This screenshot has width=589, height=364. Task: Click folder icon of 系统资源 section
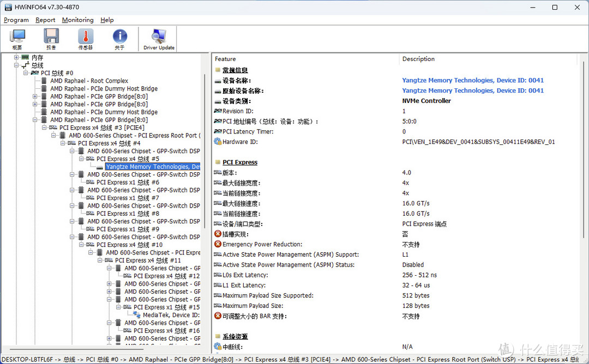[x=218, y=336]
